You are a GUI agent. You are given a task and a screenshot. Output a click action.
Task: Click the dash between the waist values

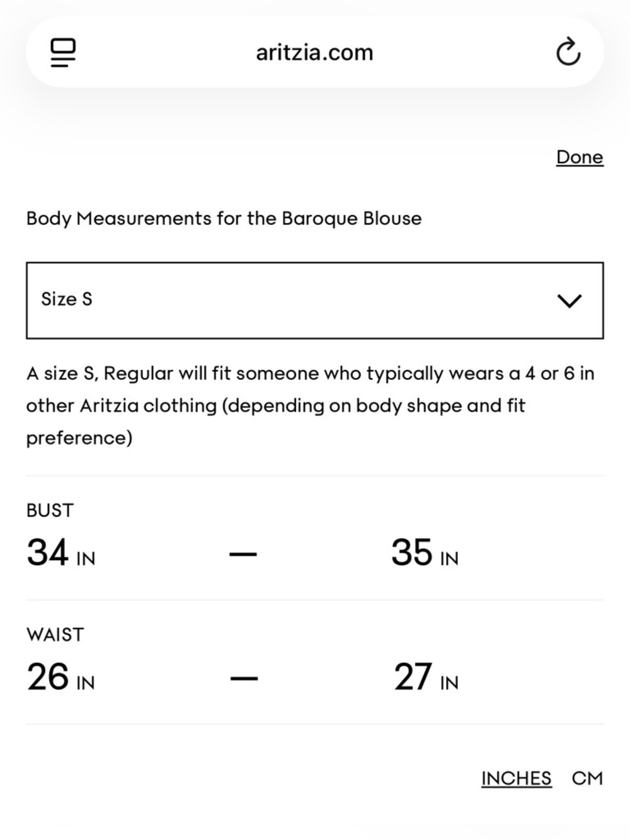click(243, 679)
